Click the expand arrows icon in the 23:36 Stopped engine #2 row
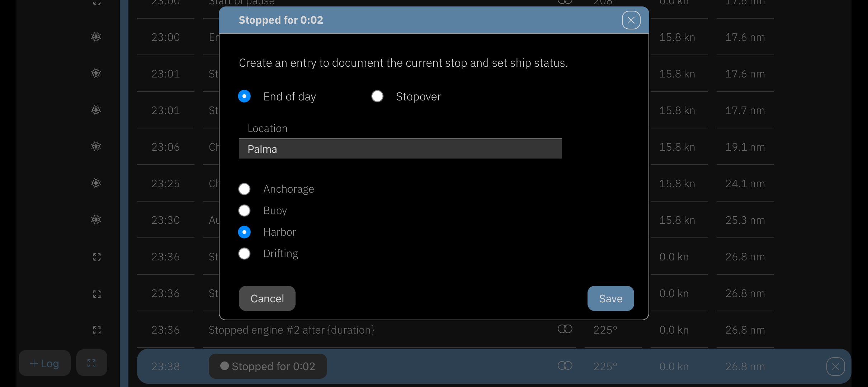This screenshot has height=387, width=868. click(x=97, y=330)
